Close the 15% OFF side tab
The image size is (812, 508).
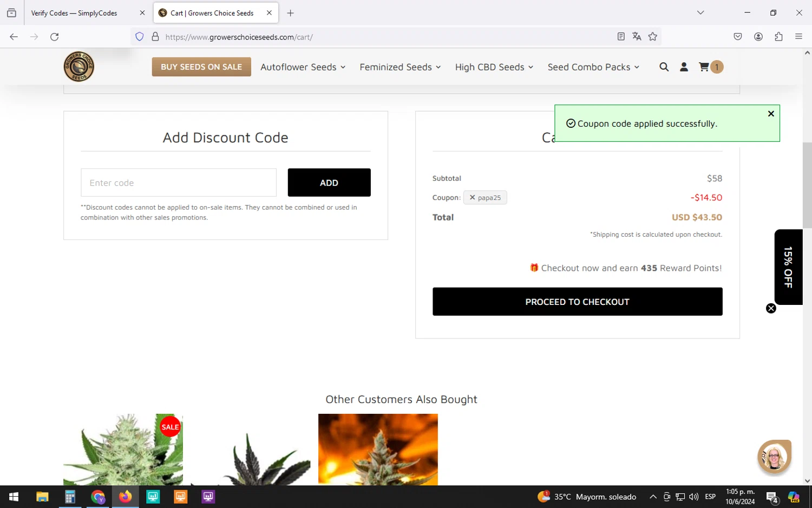coord(771,309)
